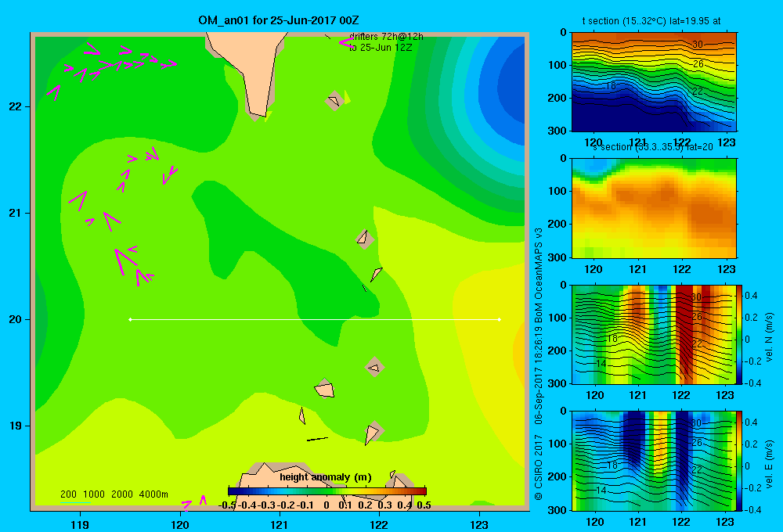The image size is (783, 532).
Task: Click latitude label '20' on the main map axis
Action: [x=16, y=319]
